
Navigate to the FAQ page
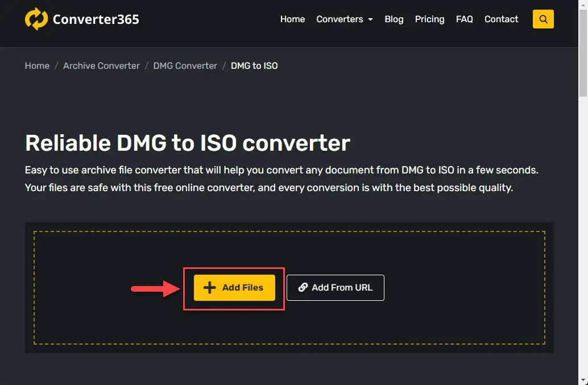(x=464, y=19)
